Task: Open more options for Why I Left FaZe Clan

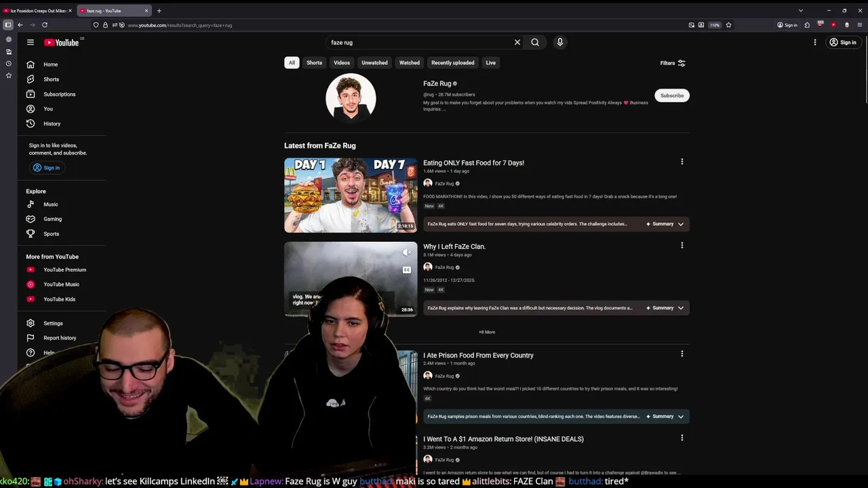Action: click(x=682, y=245)
